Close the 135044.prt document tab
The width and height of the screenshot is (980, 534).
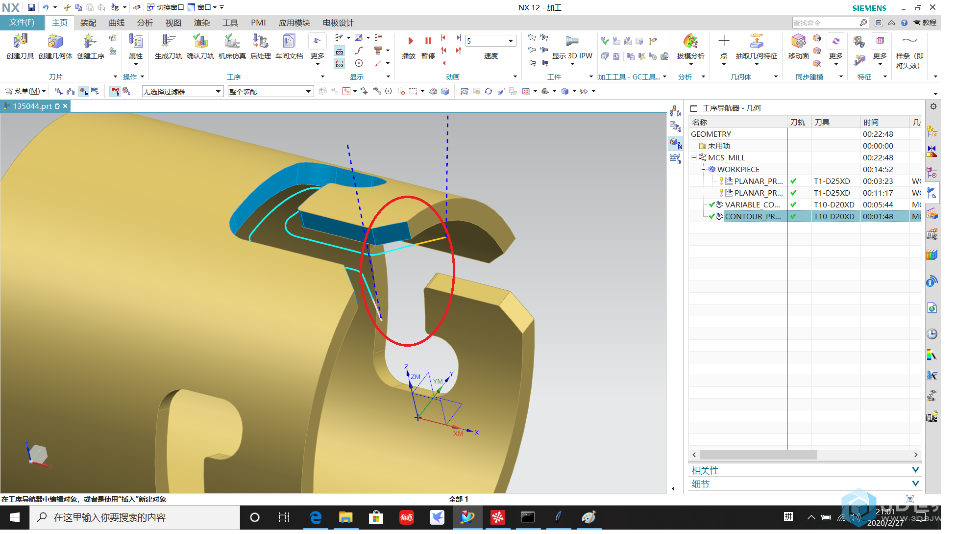pyautogui.click(x=65, y=106)
